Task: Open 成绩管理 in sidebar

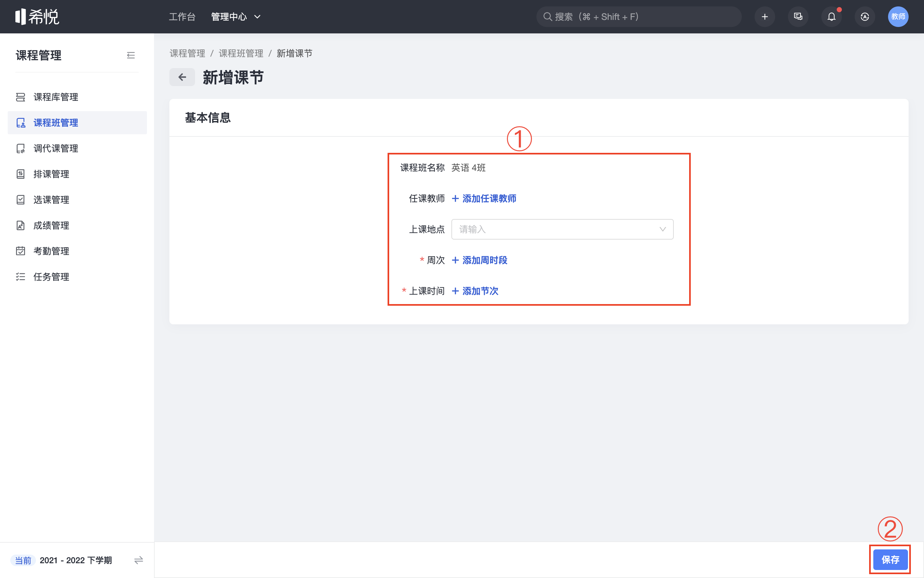Action: coord(77,225)
